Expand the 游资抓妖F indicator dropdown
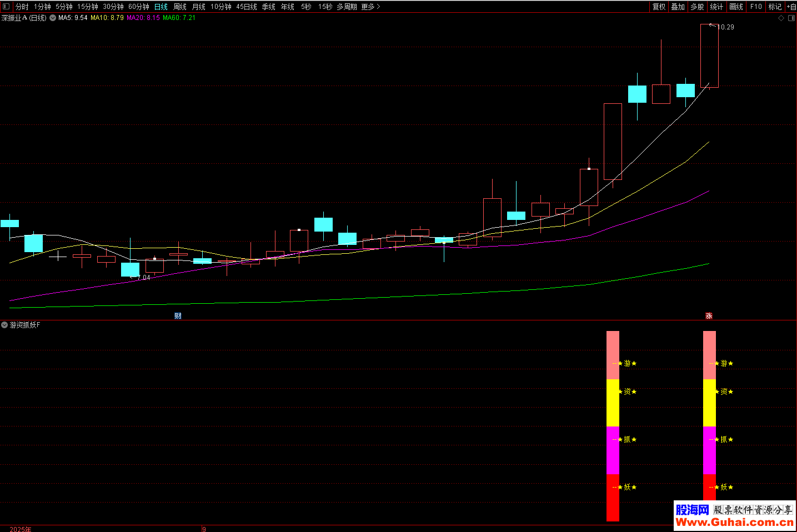 pyautogui.click(x=4, y=325)
